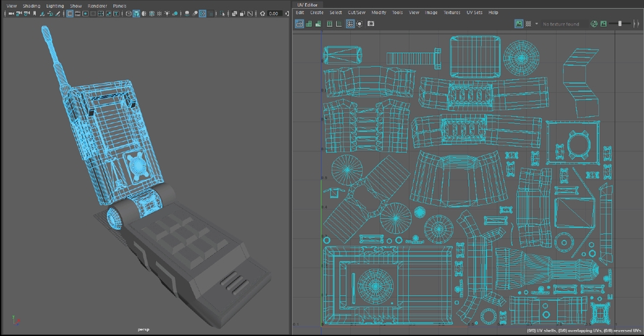The image size is (644, 336).
Task: Toggle the viewport grid display button
Action: pos(70,13)
